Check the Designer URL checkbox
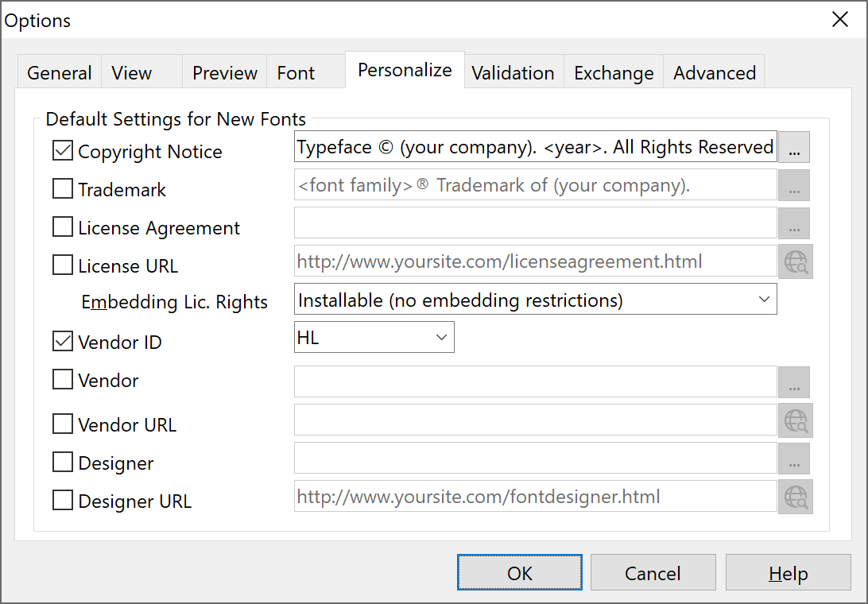Image resolution: width=868 pixels, height=604 pixels. [63, 501]
